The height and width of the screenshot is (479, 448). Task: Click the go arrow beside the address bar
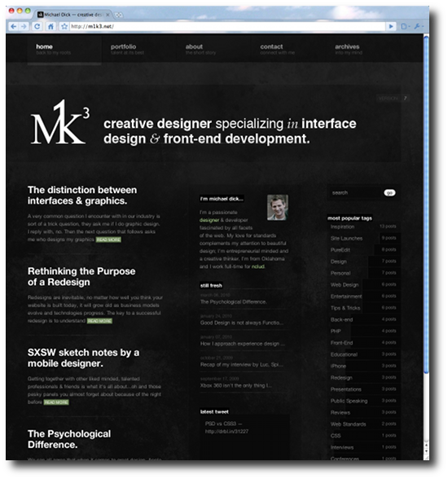[x=391, y=27]
